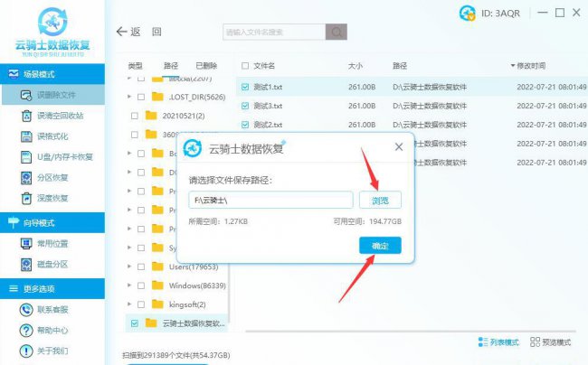588x365 pixels.
Task: Click the Users folder icon
Action: [x=157, y=267]
